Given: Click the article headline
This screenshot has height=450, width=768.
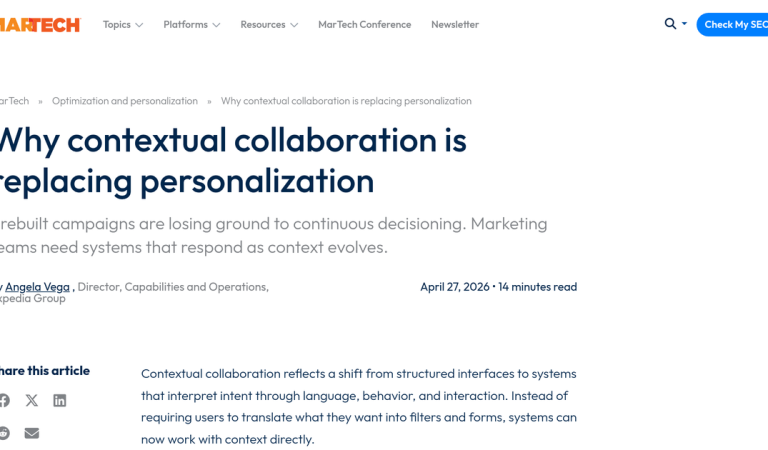Looking at the screenshot, I should pos(233,161).
